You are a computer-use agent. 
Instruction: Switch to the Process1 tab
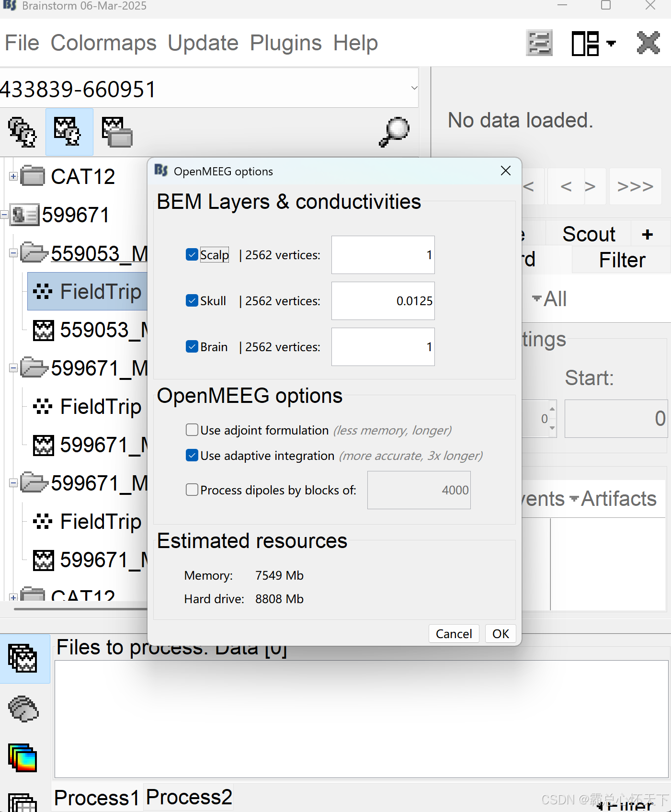pos(96,798)
